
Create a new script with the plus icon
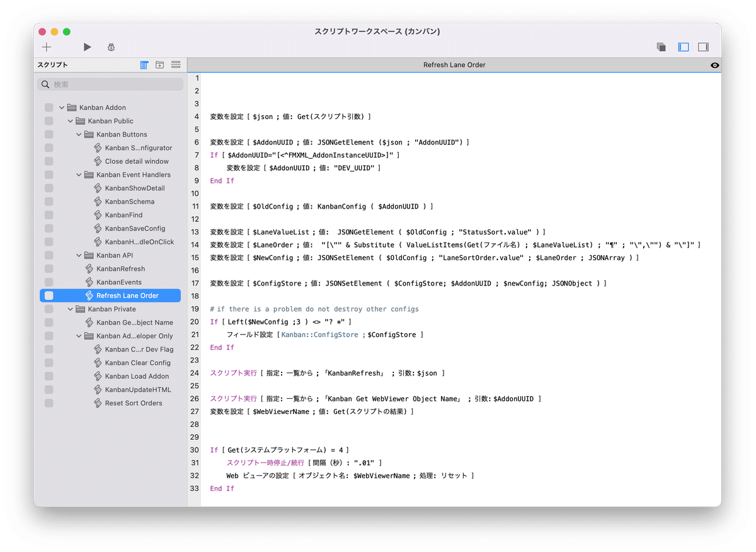(x=47, y=47)
